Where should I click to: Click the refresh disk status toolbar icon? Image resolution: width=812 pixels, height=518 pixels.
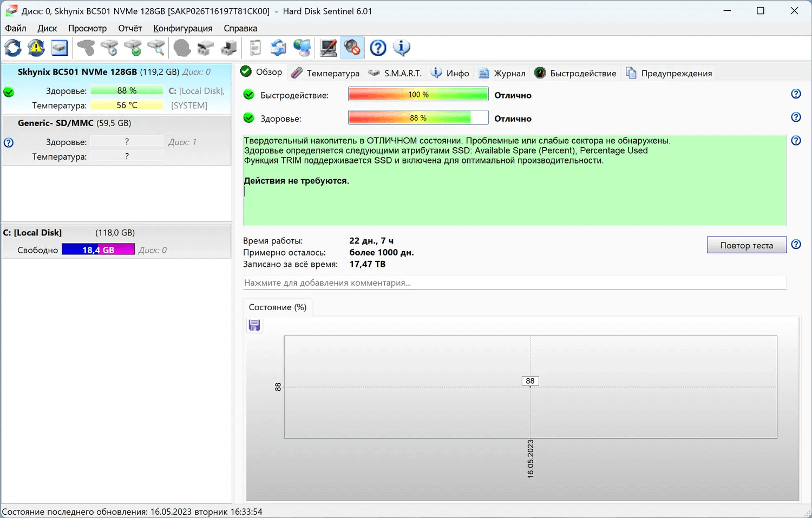coord(13,48)
